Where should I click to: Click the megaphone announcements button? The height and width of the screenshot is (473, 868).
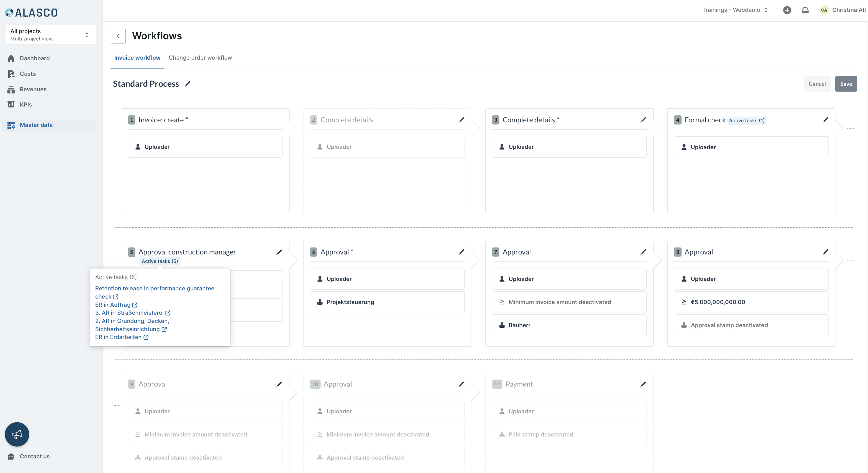17,434
